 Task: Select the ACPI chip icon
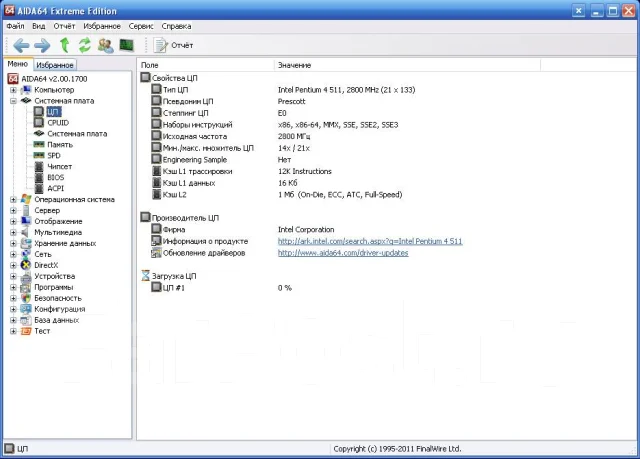[x=39, y=188]
